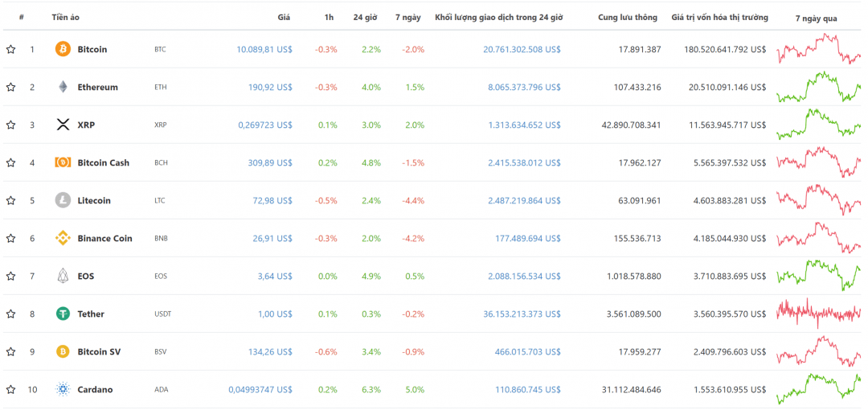Click the Binance Coin logo icon
Screen dimensions: 868x410
[x=63, y=238]
